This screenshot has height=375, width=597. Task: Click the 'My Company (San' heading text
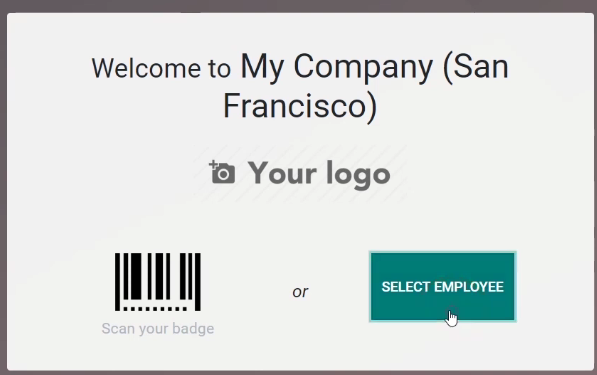point(375,67)
